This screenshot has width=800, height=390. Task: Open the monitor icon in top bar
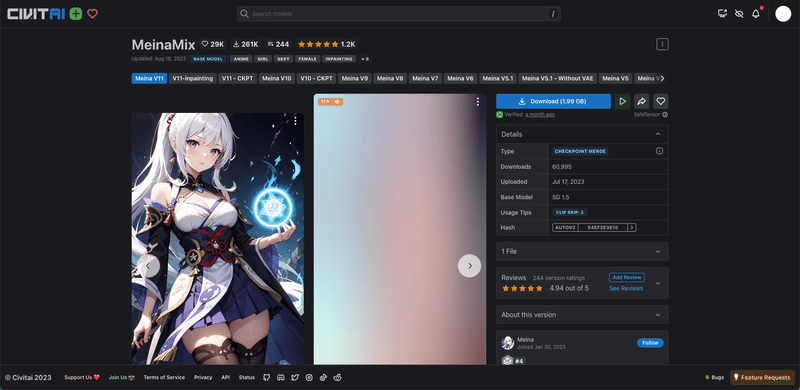pos(722,14)
